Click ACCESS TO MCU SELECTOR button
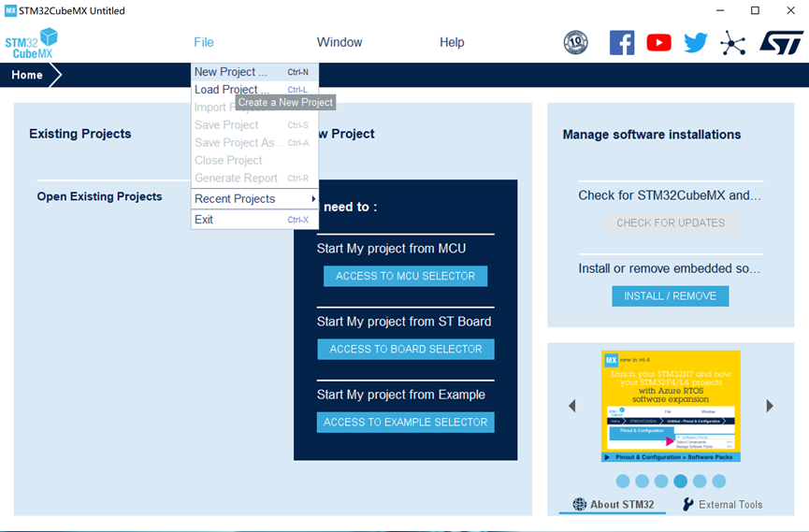 coord(406,276)
